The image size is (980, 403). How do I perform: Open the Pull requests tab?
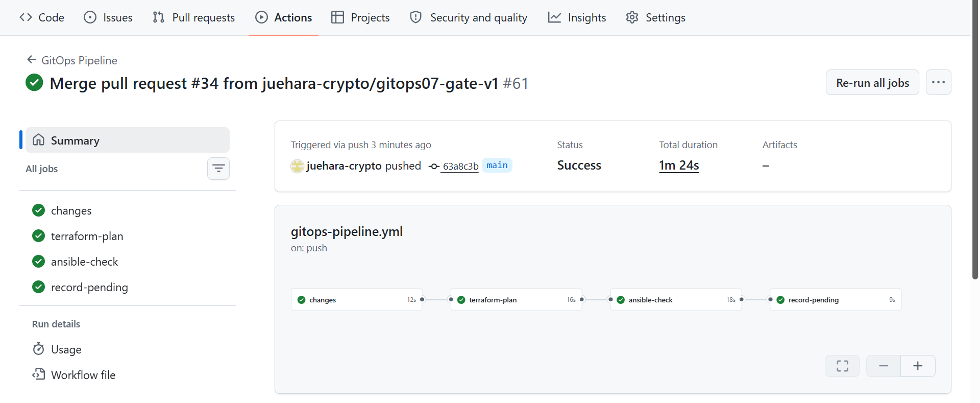click(x=194, y=17)
